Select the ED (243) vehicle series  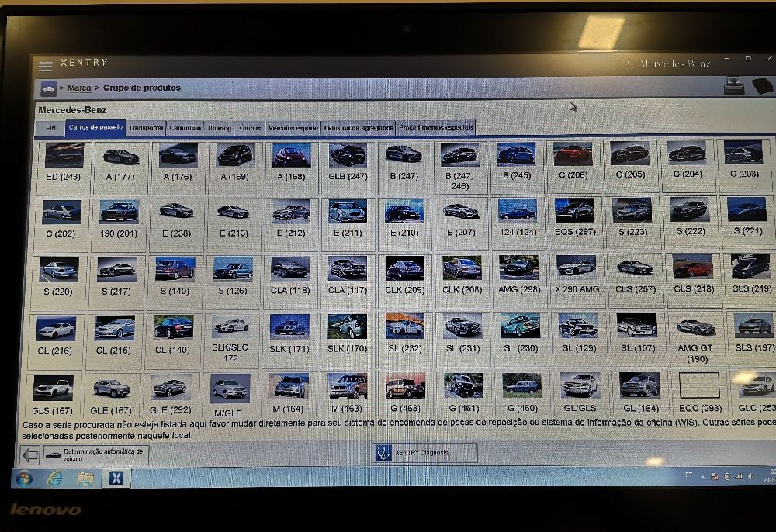[x=64, y=167]
